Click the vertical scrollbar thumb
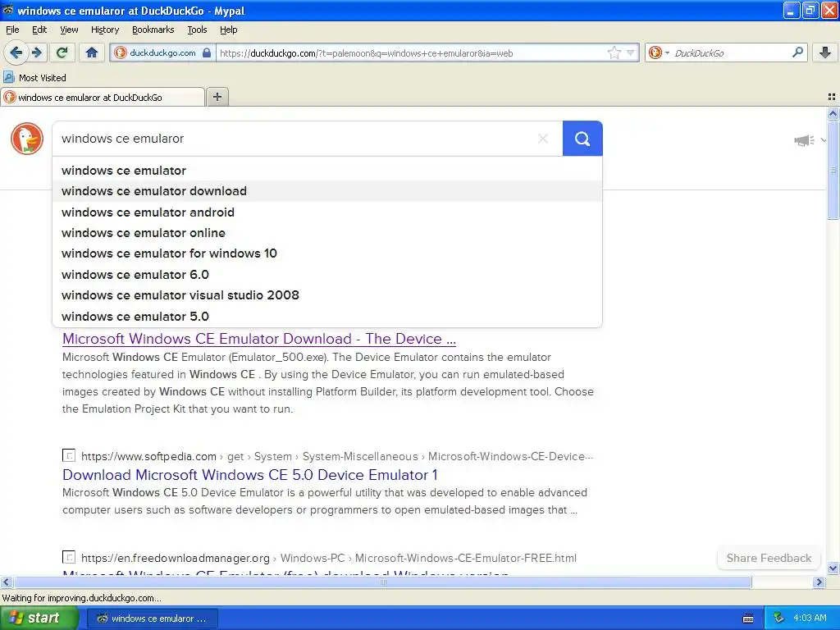 tap(833, 170)
